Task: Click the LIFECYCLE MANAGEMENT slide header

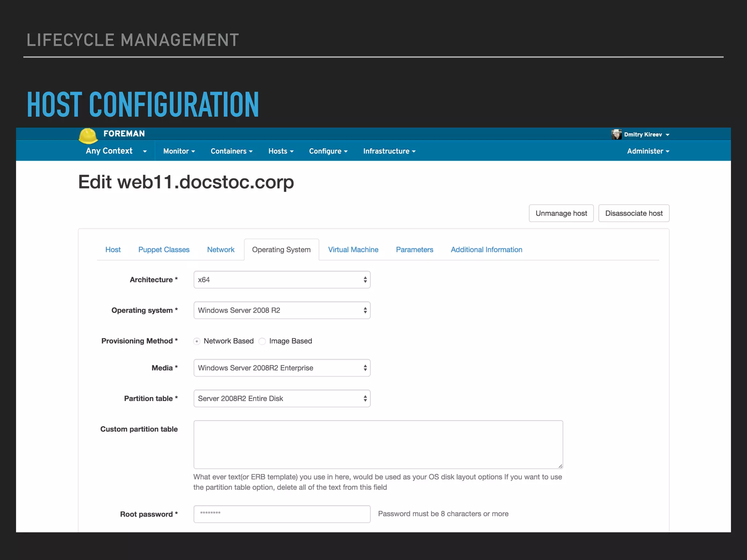Action: point(133,40)
